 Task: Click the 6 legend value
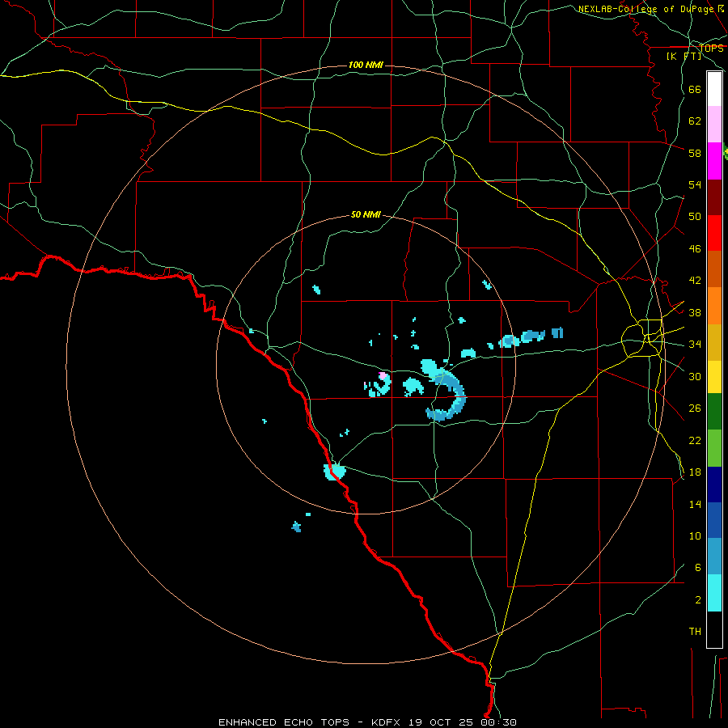[x=698, y=568]
